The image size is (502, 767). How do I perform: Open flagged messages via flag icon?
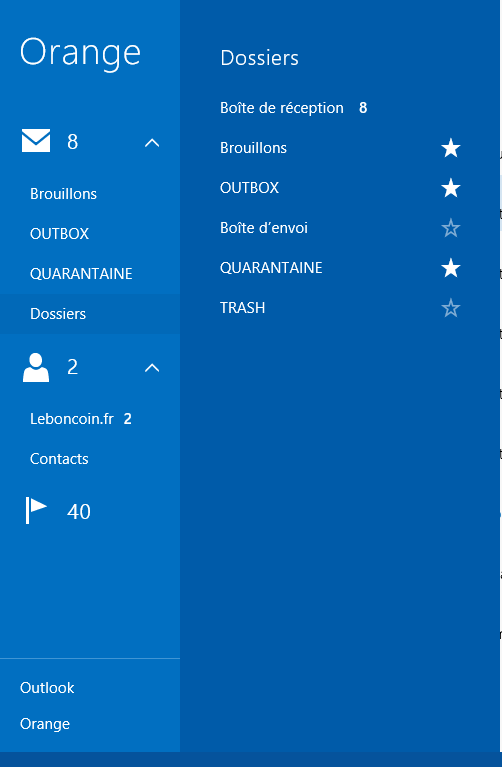coord(36,510)
